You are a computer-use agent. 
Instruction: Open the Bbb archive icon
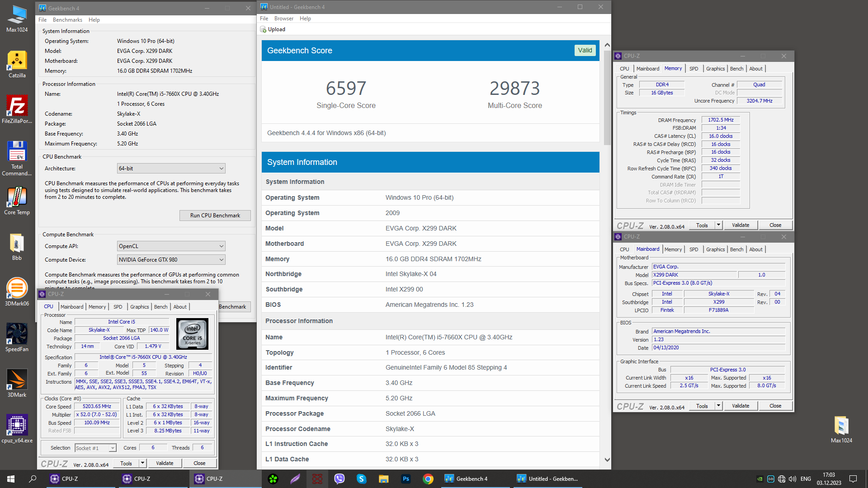point(17,247)
